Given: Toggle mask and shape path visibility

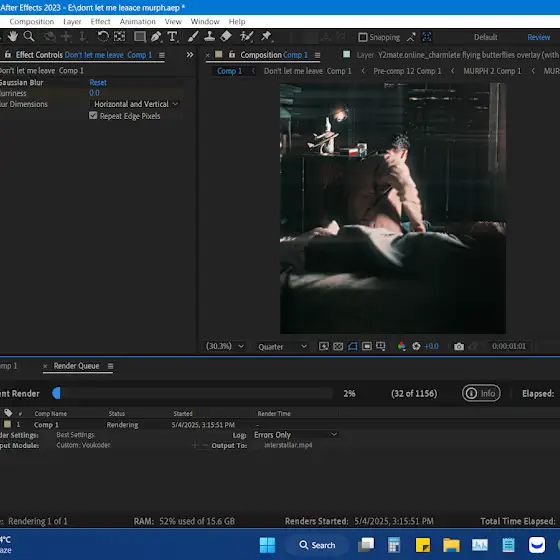Looking at the screenshot, I should (x=352, y=346).
